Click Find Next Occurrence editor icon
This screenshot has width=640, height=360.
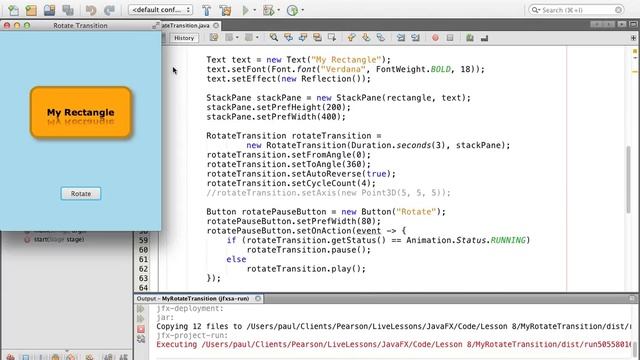coord(303,38)
